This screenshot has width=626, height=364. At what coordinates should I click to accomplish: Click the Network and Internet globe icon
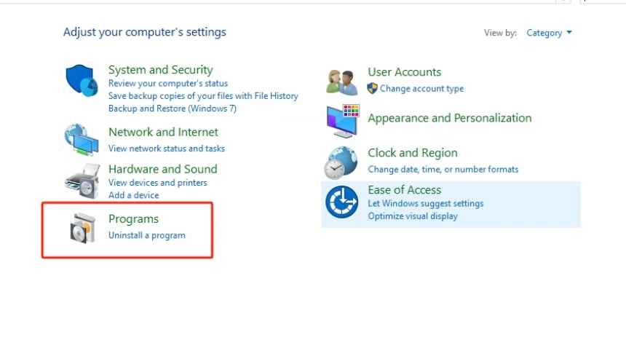pos(82,140)
